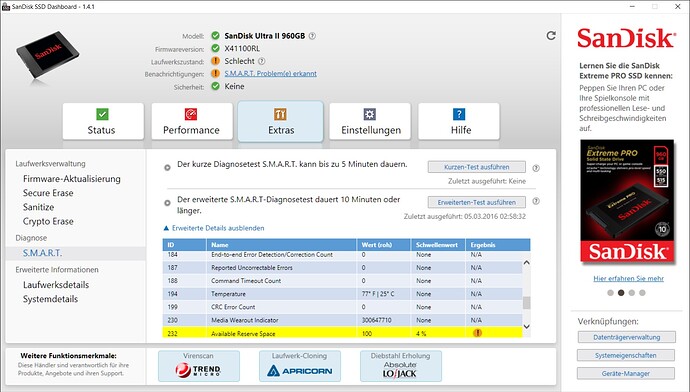690x392 pixels.
Task: Select Secure Erase in the sidebar
Action: 48,193
